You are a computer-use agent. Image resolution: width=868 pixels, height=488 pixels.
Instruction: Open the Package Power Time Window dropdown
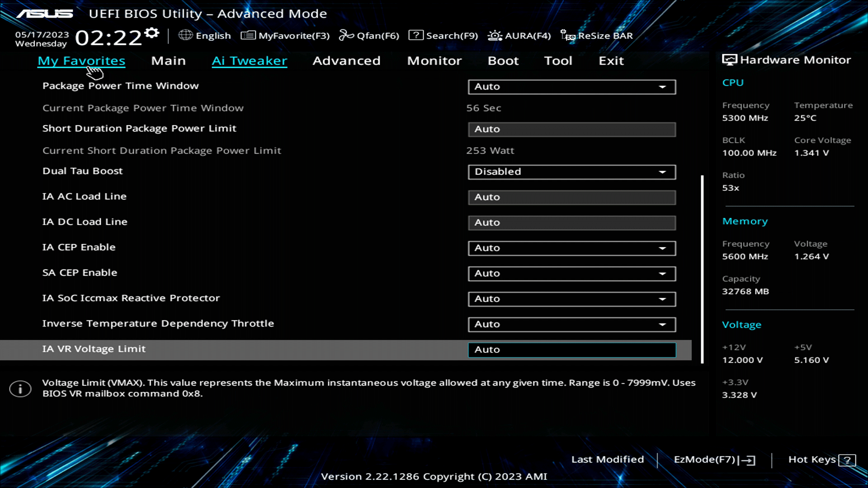(571, 87)
